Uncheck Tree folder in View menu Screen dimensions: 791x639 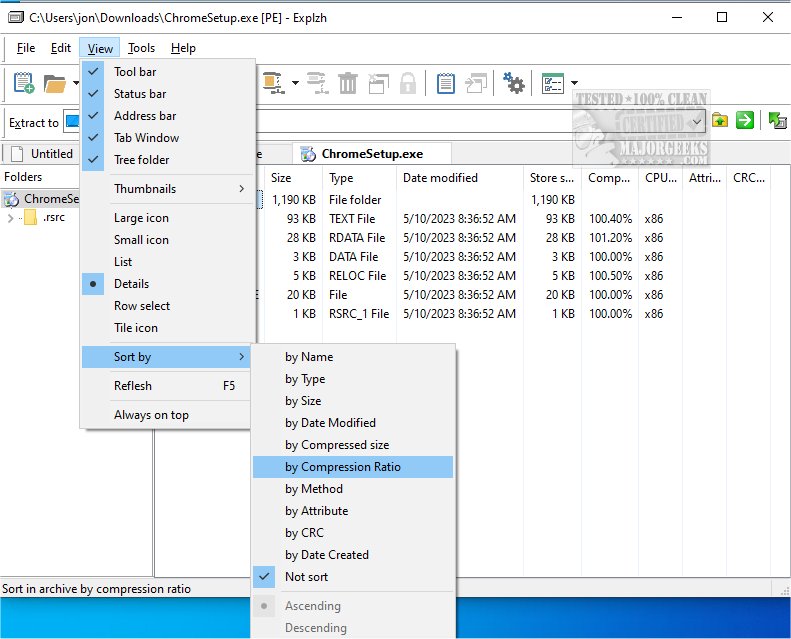141,160
